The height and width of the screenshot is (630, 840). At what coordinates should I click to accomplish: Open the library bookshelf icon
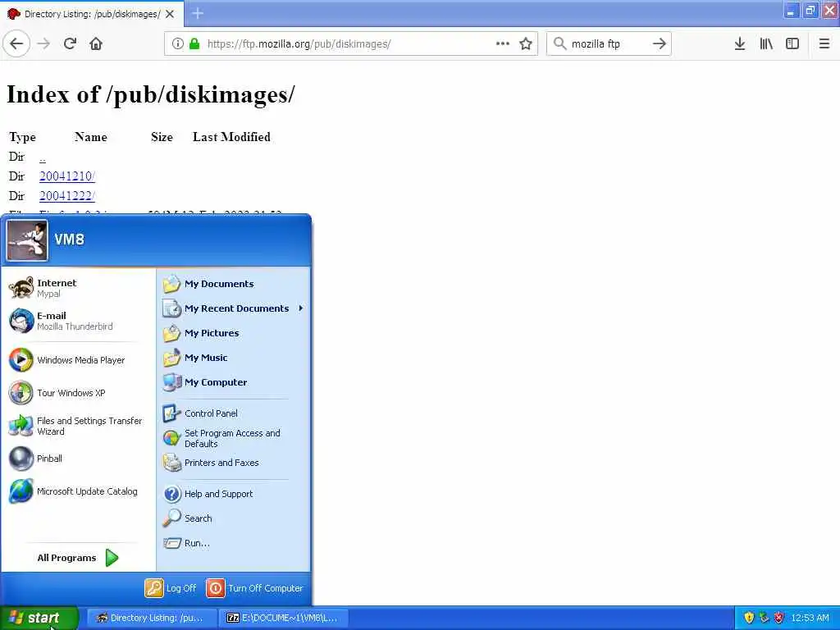point(766,43)
